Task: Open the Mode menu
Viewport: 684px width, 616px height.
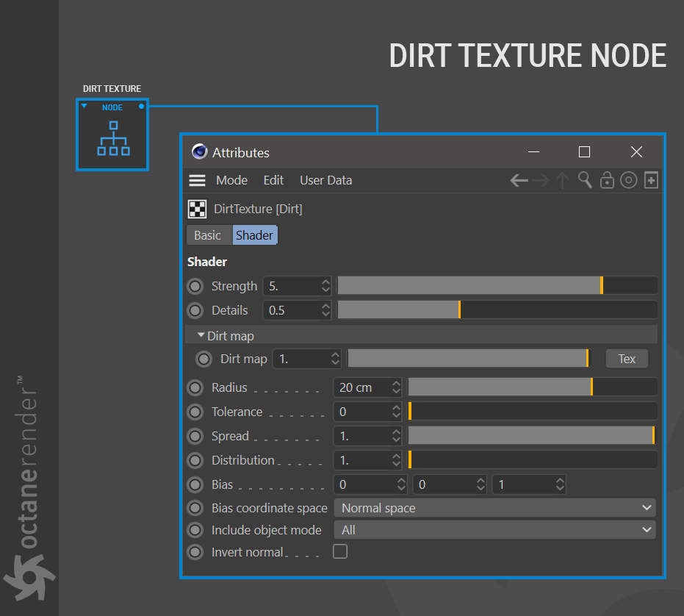Action: click(x=231, y=180)
